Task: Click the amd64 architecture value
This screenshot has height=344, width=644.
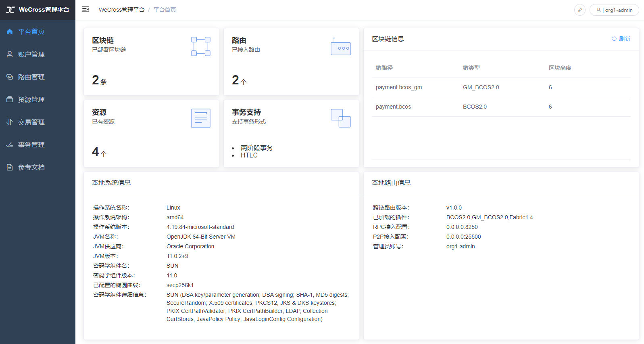Action: 175,217
